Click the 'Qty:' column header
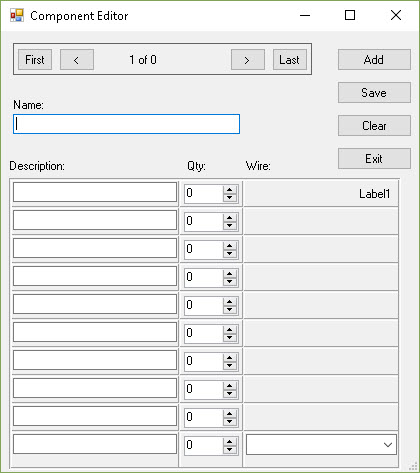The width and height of the screenshot is (420, 473). (x=196, y=166)
